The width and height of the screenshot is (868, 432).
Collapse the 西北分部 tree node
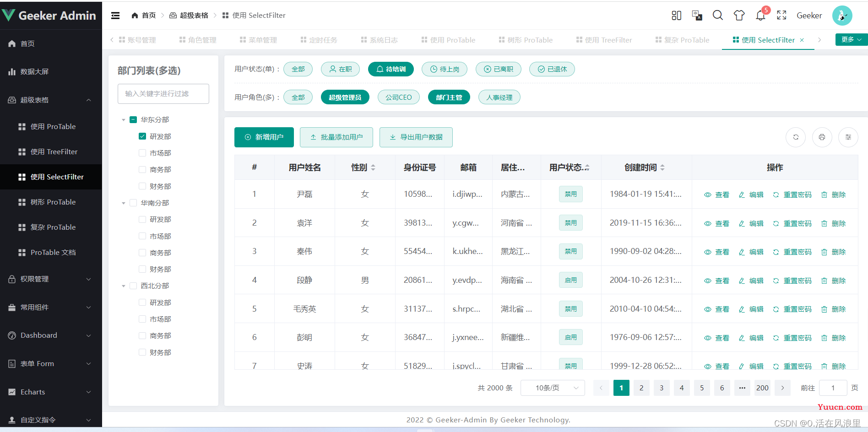[123, 286]
